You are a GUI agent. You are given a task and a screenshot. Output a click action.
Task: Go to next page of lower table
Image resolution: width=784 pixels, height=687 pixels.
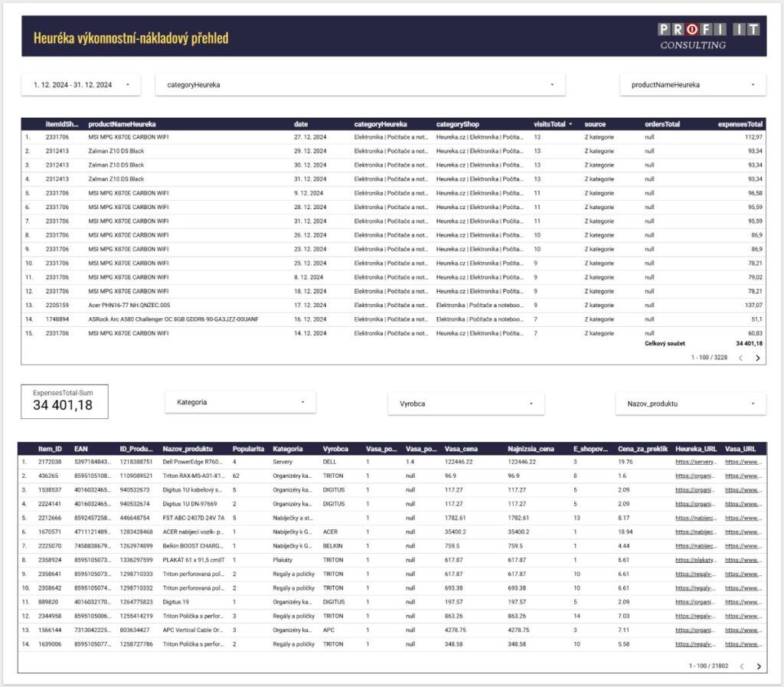point(759,666)
